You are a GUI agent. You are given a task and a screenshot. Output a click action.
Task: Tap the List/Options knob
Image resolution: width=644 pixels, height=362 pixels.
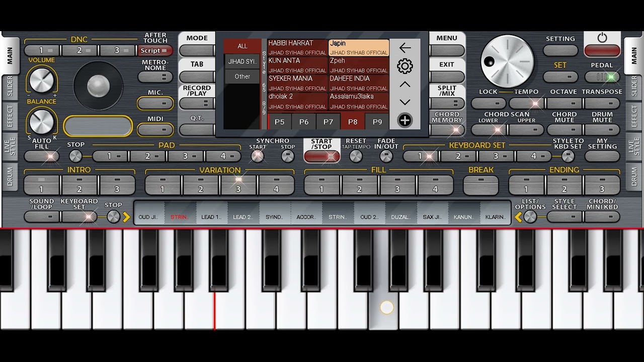click(x=530, y=217)
